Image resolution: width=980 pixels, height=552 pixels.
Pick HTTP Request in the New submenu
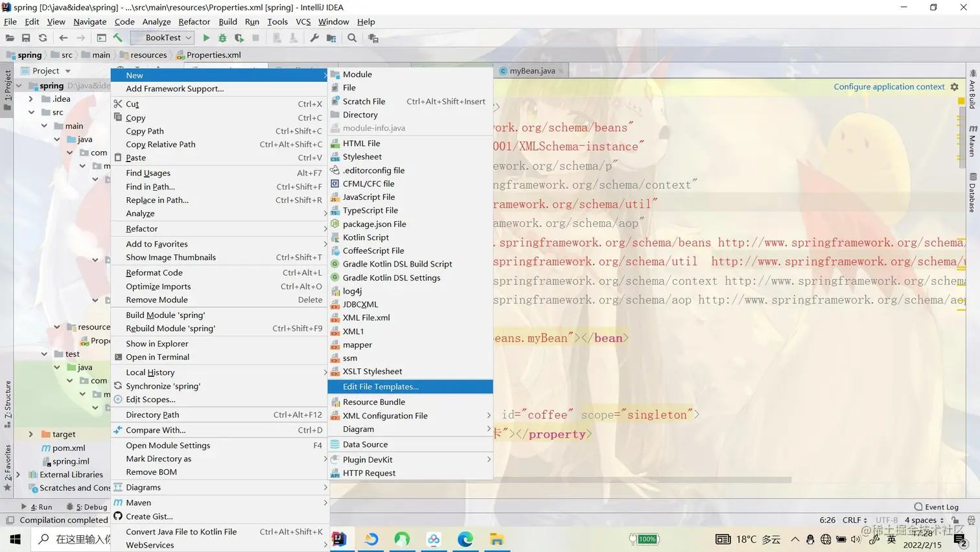[410, 473]
